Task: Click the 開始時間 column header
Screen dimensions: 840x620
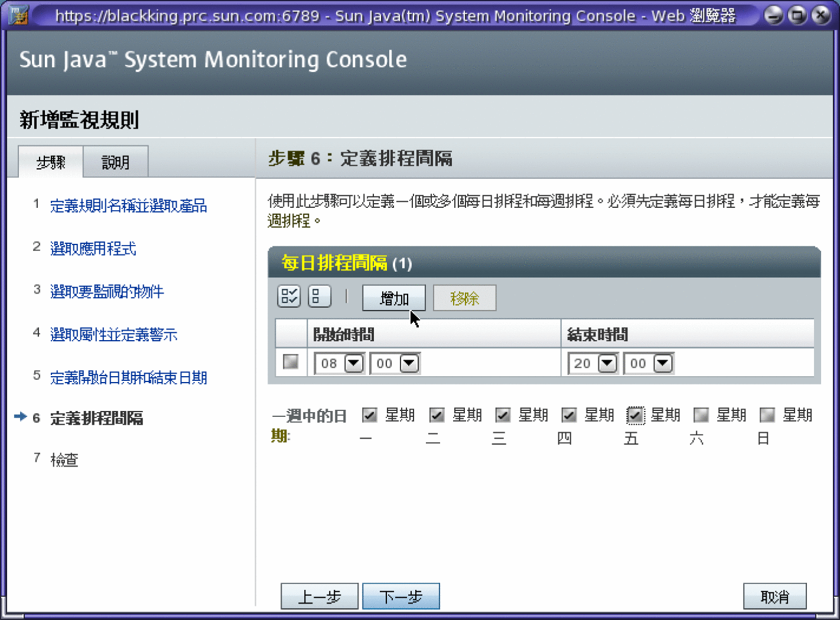Action: tap(343, 335)
